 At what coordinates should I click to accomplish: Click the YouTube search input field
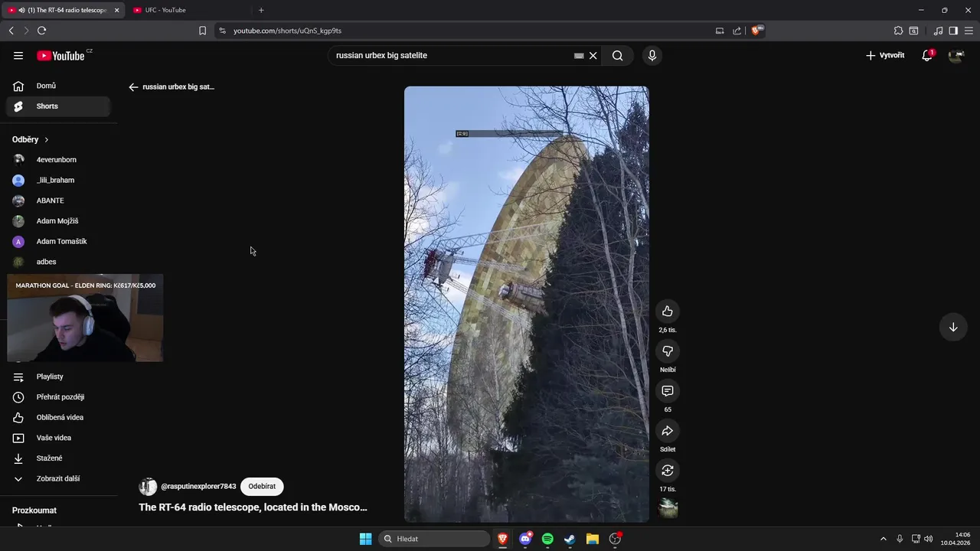click(x=452, y=55)
